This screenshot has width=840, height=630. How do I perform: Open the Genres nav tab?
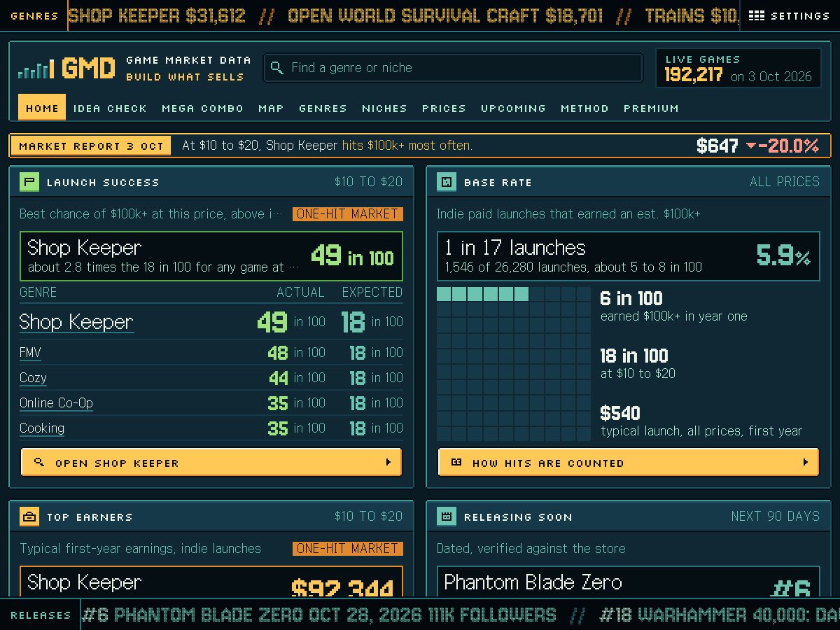[x=323, y=108]
